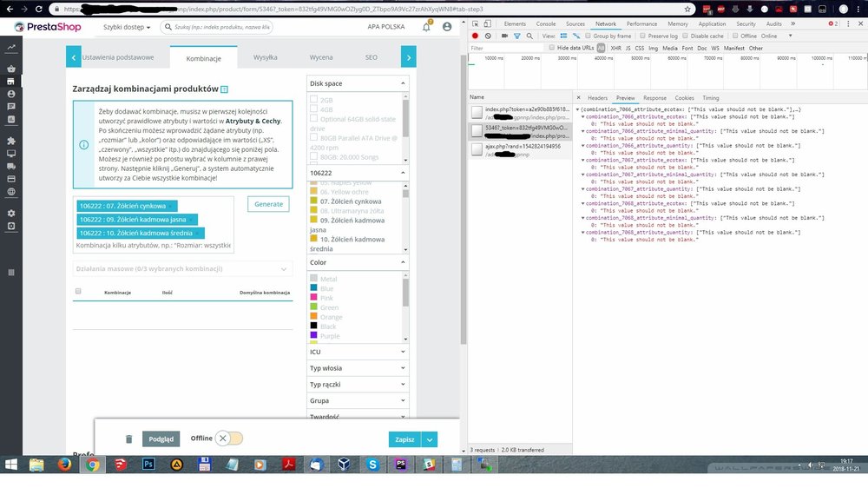Click the DevTools inspect element icon
Screen dimensions: 868x488
coord(476,23)
